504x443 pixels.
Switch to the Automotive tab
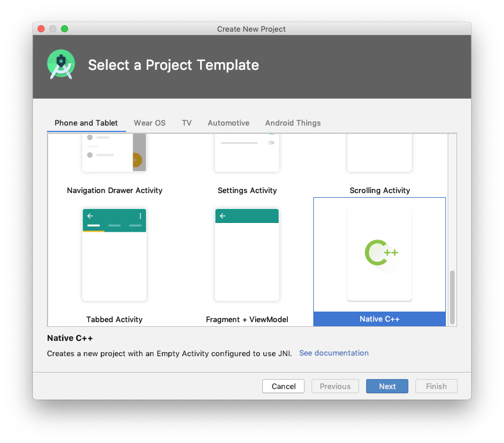point(228,123)
